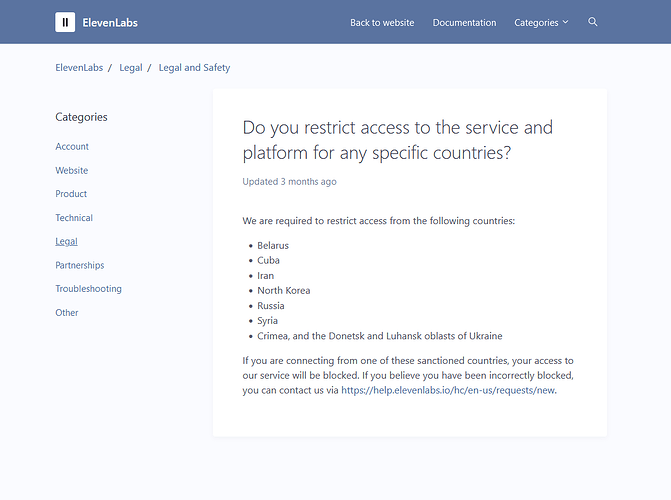Image resolution: width=671 pixels, height=500 pixels.
Task: Navigate to ElevenLabs breadcrumb
Action: coord(79,68)
